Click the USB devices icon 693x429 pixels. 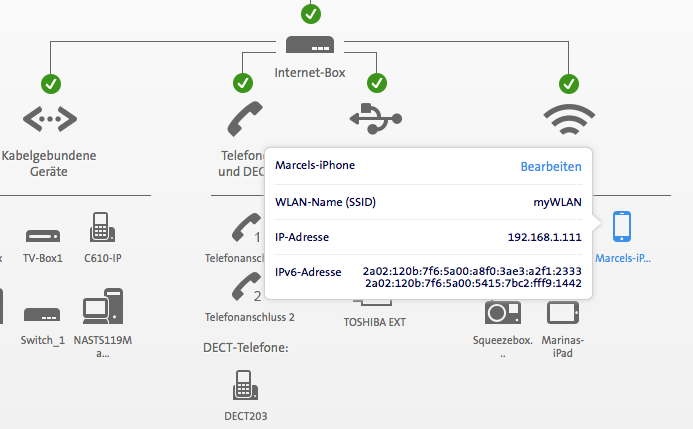tap(375, 118)
